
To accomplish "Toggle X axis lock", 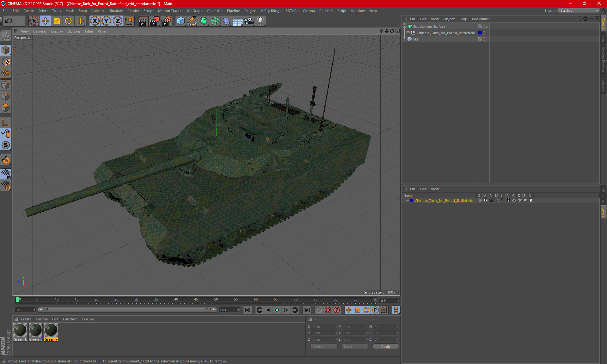I will coord(95,21).
